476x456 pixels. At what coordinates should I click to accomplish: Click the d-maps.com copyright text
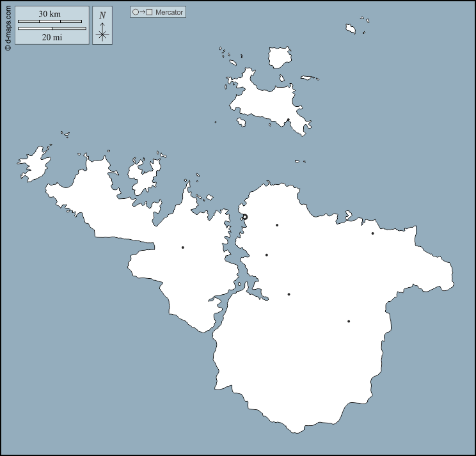tap(7, 26)
